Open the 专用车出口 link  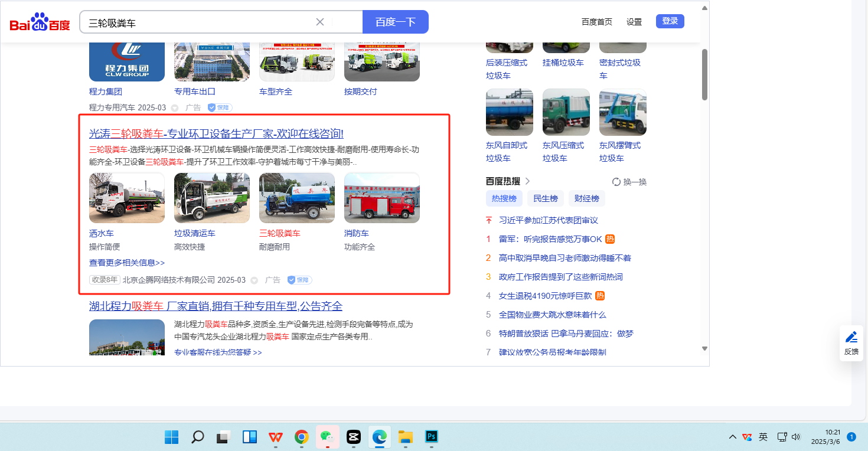[195, 91]
